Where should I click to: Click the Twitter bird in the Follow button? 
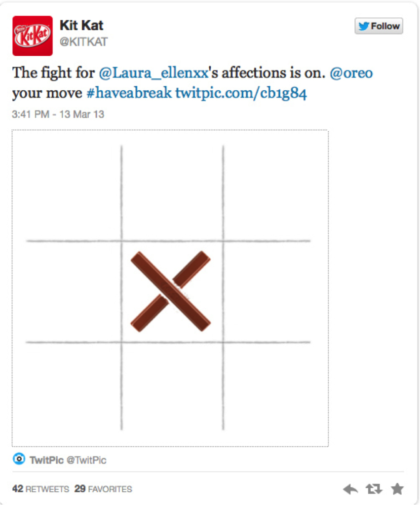click(x=364, y=26)
